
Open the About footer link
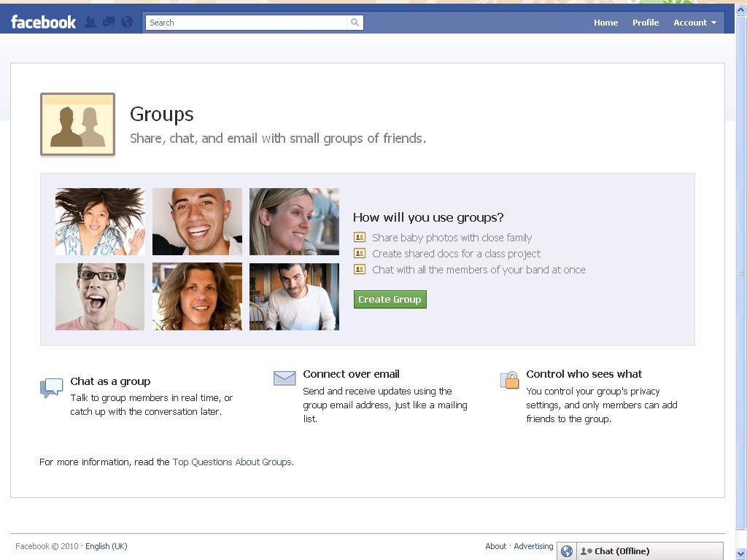495,546
